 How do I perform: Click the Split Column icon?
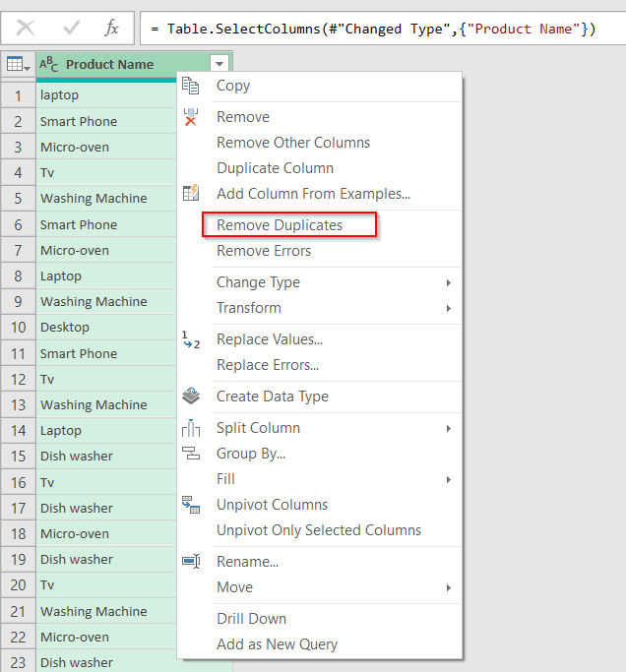(191, 428)
